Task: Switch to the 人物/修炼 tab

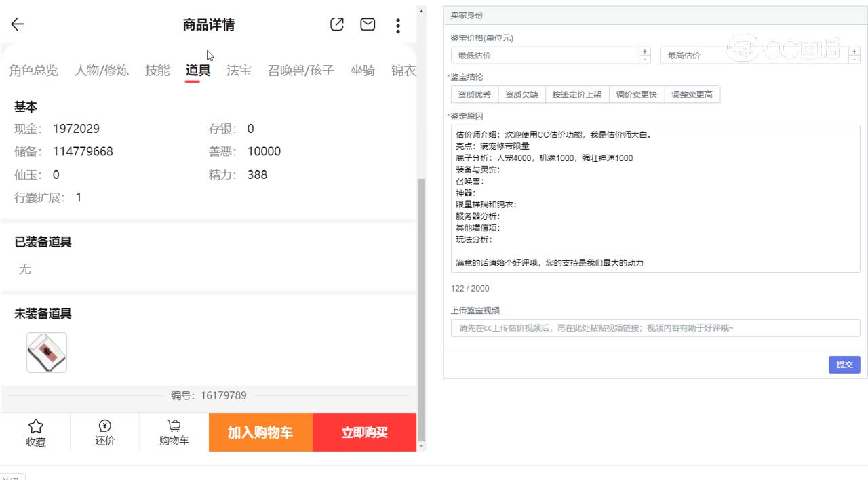Action: pyautogui.click(x=102, y=71)
